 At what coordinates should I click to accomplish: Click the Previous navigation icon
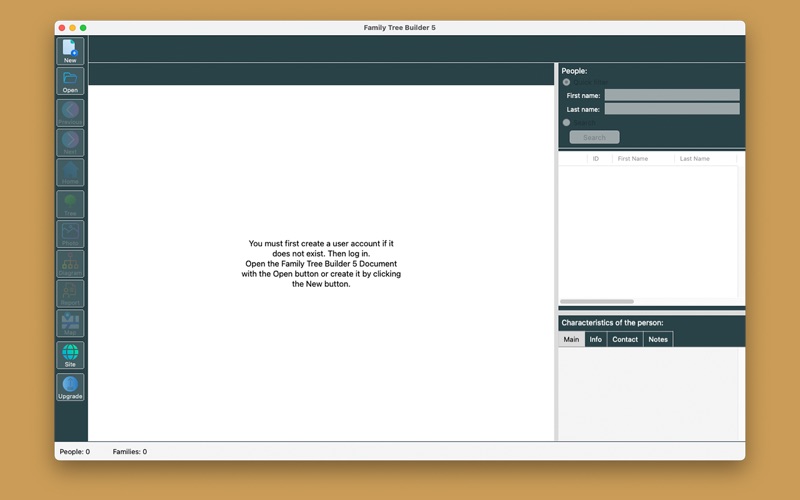point(70,112)
